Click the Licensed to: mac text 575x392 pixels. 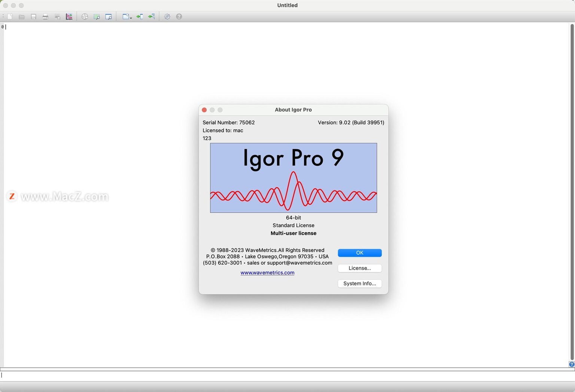(223, 131)
